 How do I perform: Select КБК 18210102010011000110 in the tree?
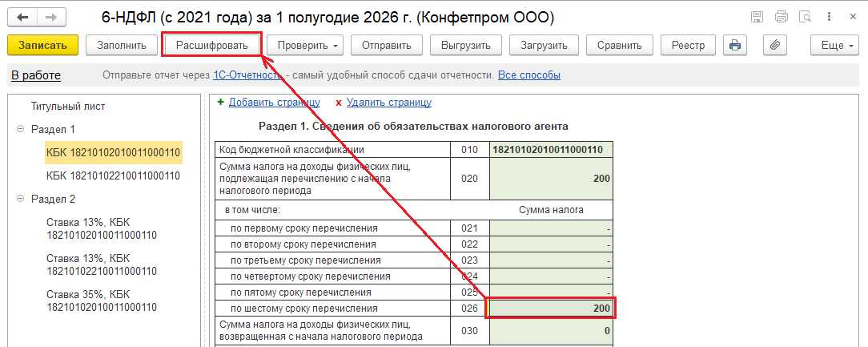[114, 152]
